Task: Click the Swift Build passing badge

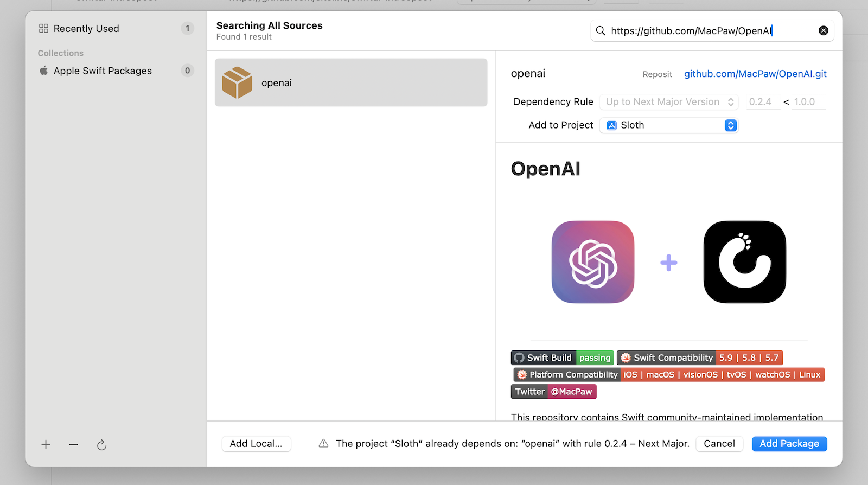Action: [563, 358]
